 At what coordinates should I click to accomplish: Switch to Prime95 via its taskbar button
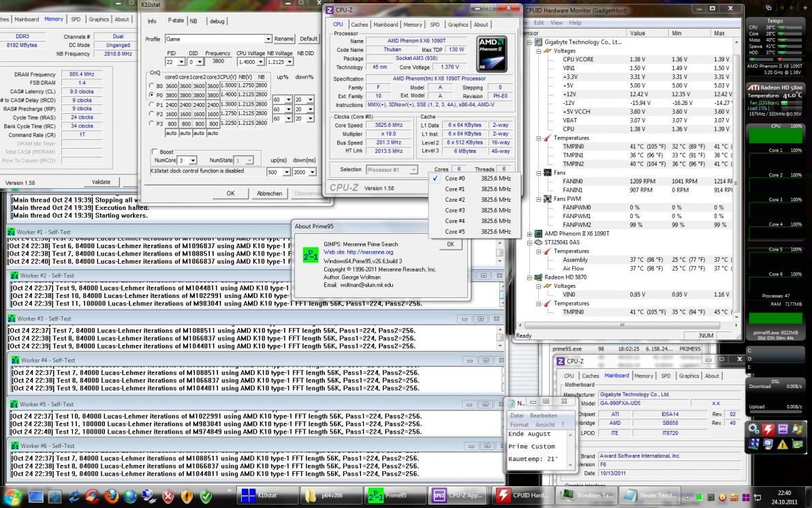[x=396, y=496]
